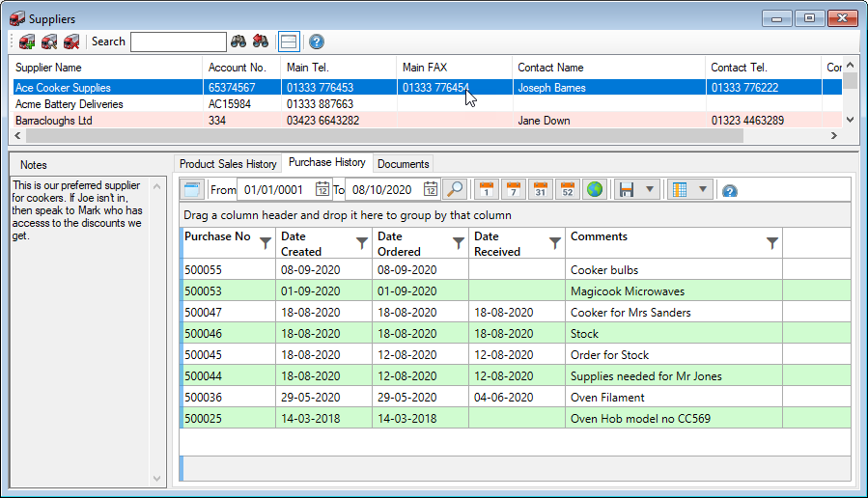Screen dimensions: 868x498
Task: Click the add new supplier truck icon
Action: coord(27,41)
